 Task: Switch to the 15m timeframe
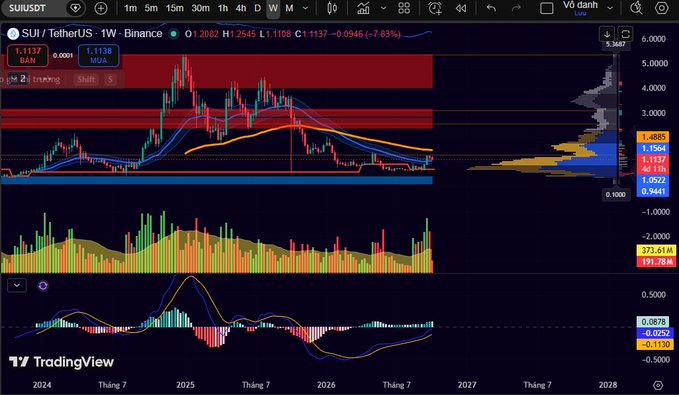[175, 8]
